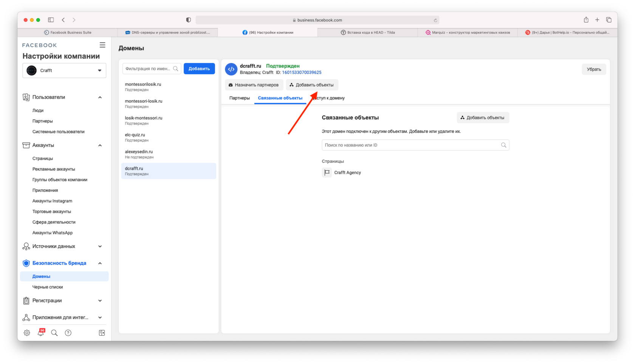This screenshot has width=635, height=364.
Task: Click the blue Добавить domain button
Action: pyautogui.click(x=199, y=69)
